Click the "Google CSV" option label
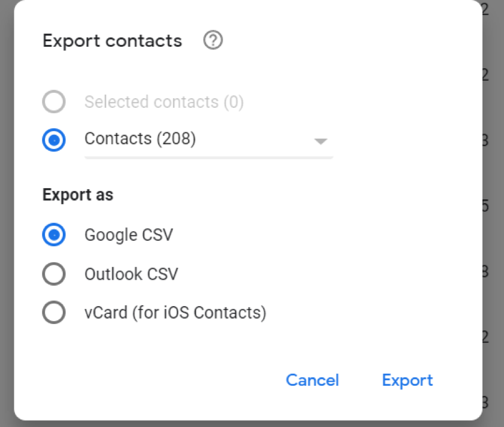Viewport: 504px width, 427px height. 128,235
